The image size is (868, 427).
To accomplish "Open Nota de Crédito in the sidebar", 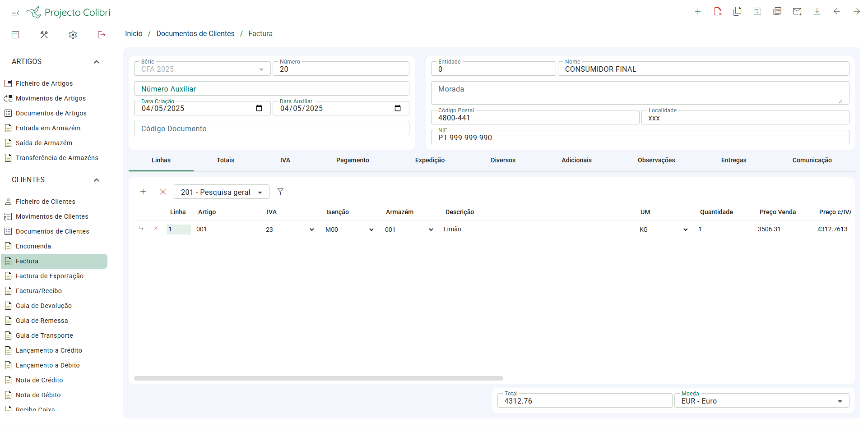I will click(39, 380).
